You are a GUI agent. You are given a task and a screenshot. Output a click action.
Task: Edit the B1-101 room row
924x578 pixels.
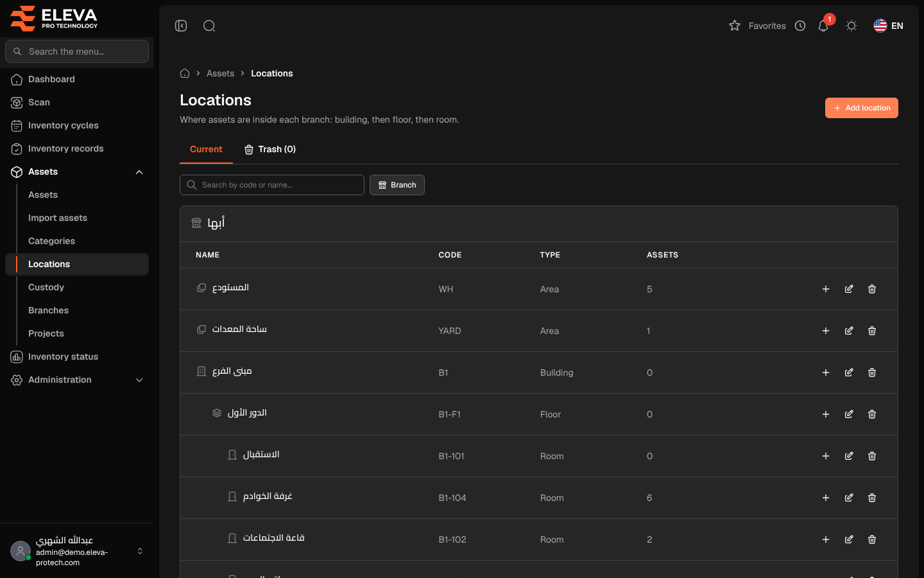tap(849, 456)
